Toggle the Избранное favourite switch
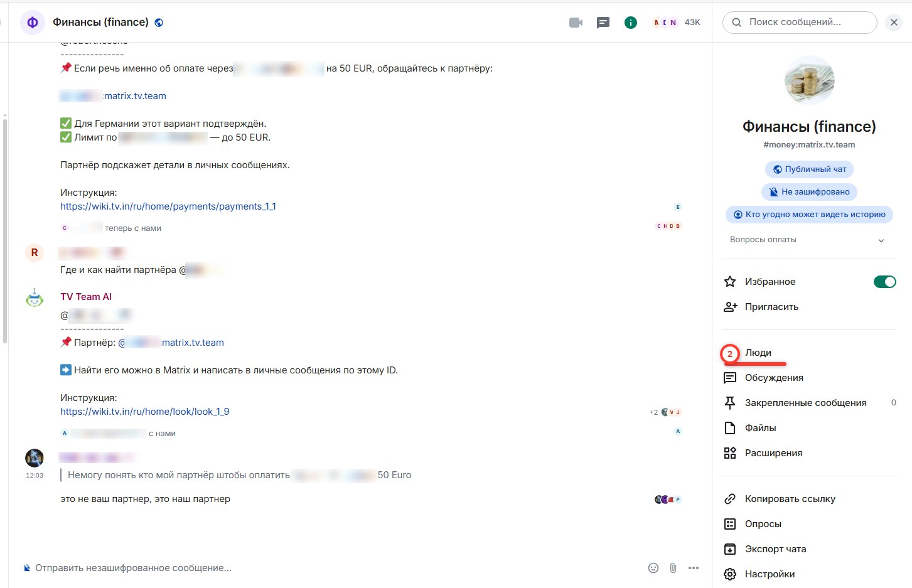The height and width of the screenshot is (588, 912). 884,282
